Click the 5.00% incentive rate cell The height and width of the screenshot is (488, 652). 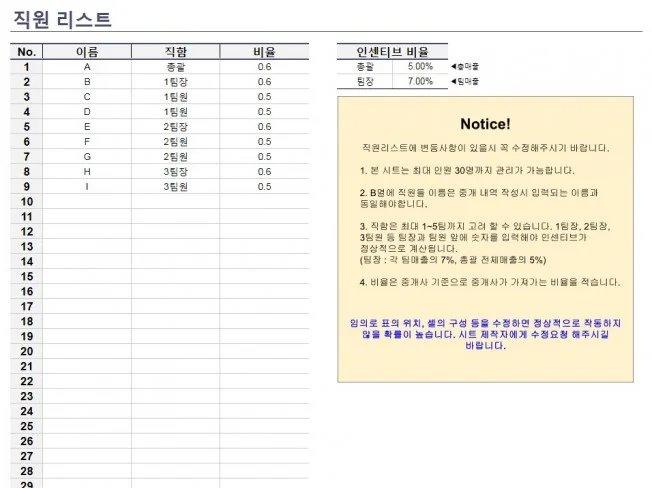(x=420, y=67)
